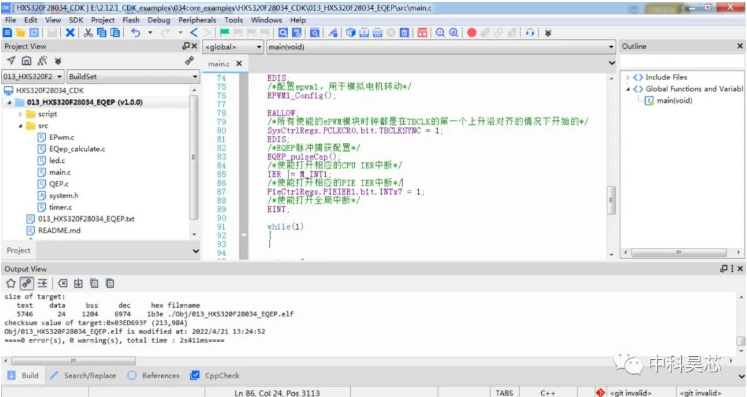
Task: Click the star icon in Output View
Action: click(x=10, y=284)
